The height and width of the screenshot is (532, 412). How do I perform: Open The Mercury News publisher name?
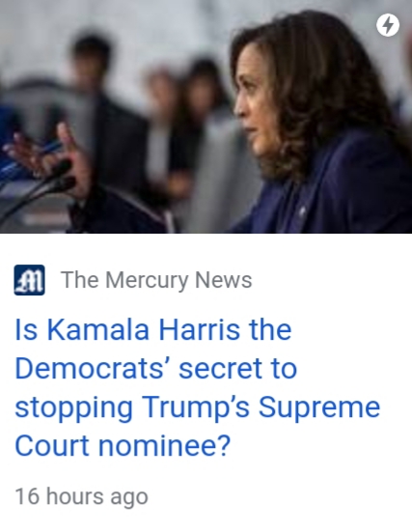pyautogui.click(x=156, y=280)
